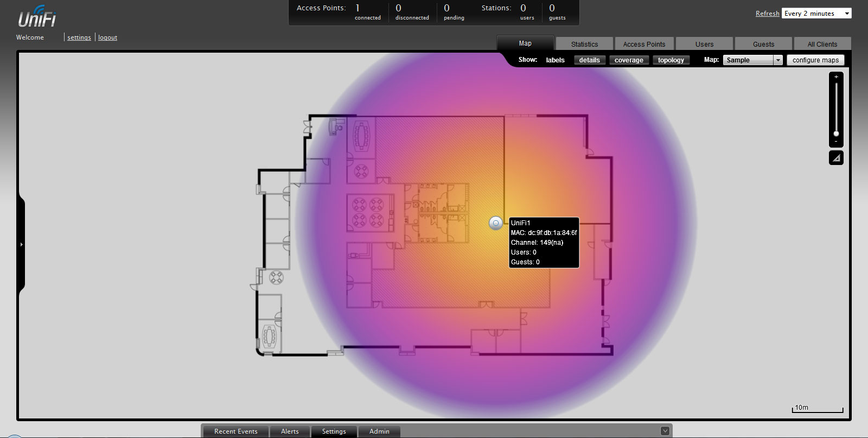Screen dimensions: 868x438
Task: Switch to the Statistics tab
Action: pyautogui.click(x=584, y=44)
